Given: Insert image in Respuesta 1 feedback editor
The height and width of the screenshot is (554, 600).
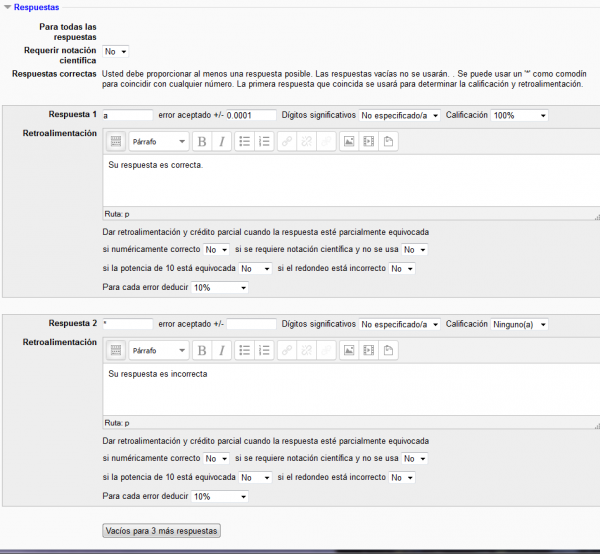Looking at the screenshot, I should point(349,141).
